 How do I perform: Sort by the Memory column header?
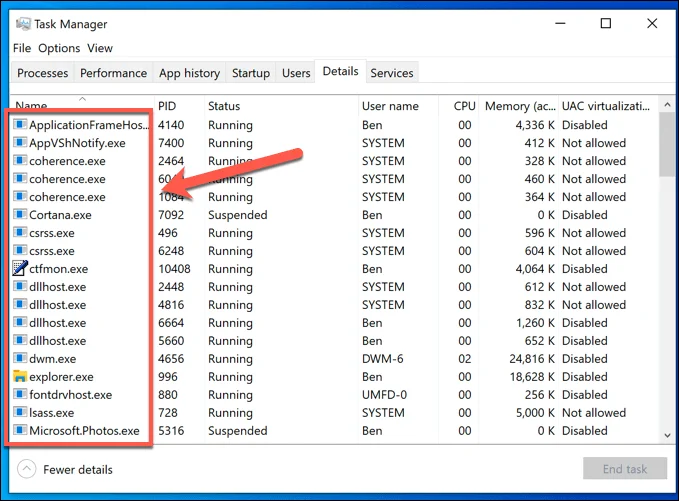[519, 106]
